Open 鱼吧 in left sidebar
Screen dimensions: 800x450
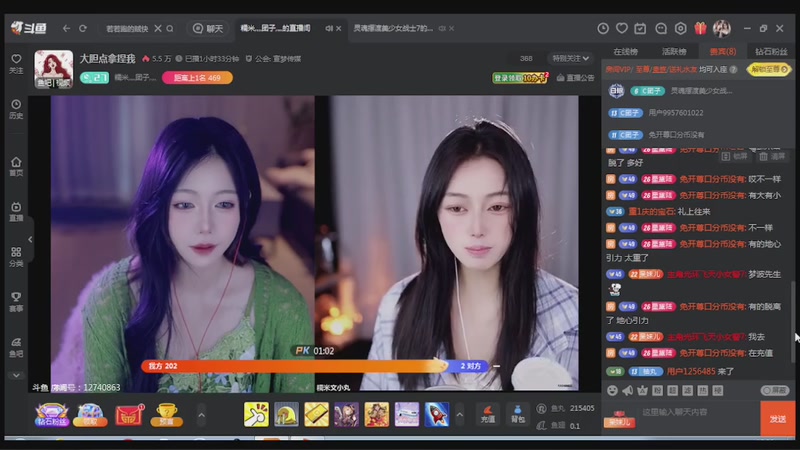point(16,347)
